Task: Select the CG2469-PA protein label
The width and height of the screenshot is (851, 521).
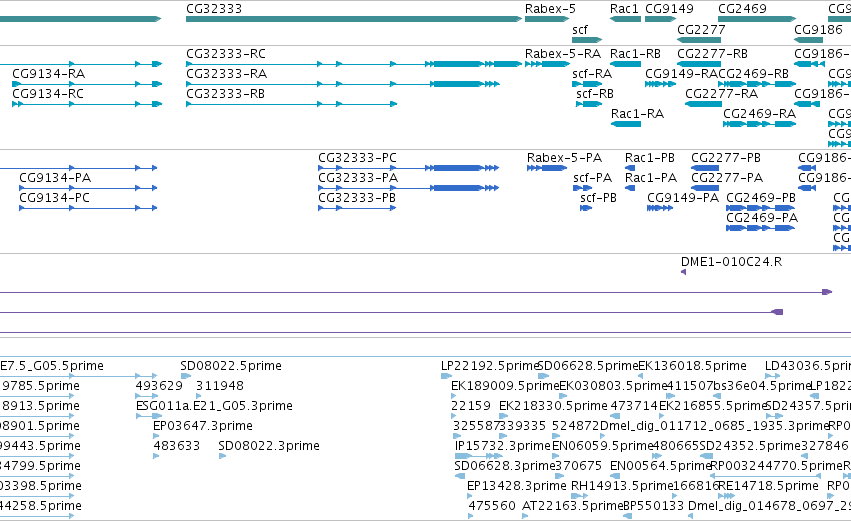Action: pyautogui.click(x=762, y=218)
